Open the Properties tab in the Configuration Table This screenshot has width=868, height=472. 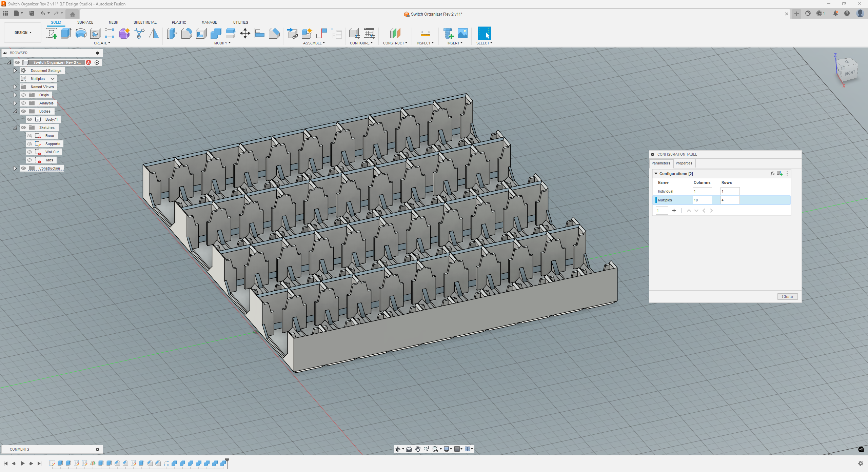(684, 163)
